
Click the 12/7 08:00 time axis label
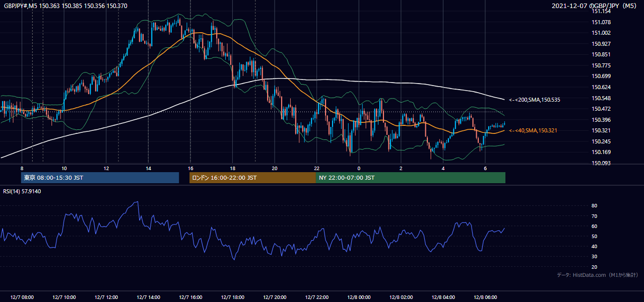pyautogui.click(x=22, y=297)
